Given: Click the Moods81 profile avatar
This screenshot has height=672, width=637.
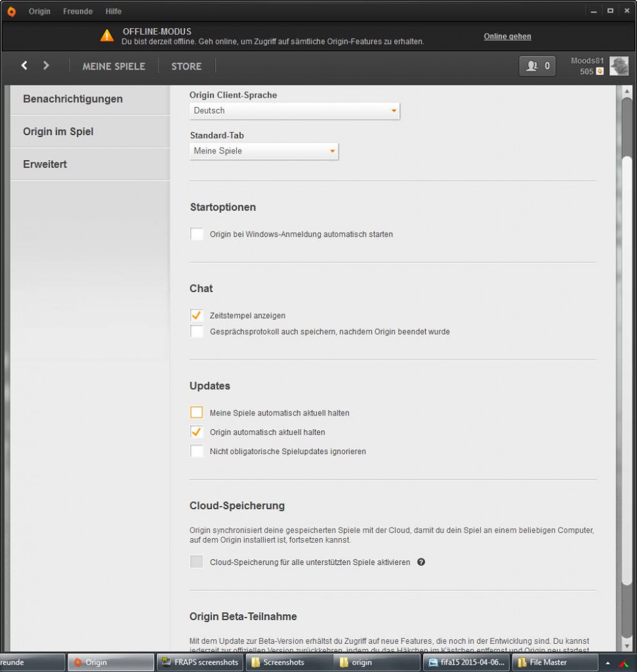Looking at the screenshot, I should [619, 66].
